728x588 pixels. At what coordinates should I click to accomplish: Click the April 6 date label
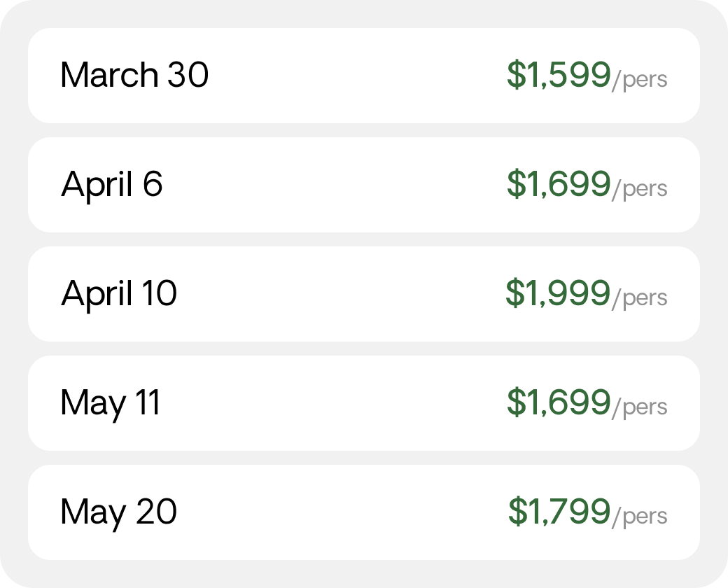click(x=112, y=185)
